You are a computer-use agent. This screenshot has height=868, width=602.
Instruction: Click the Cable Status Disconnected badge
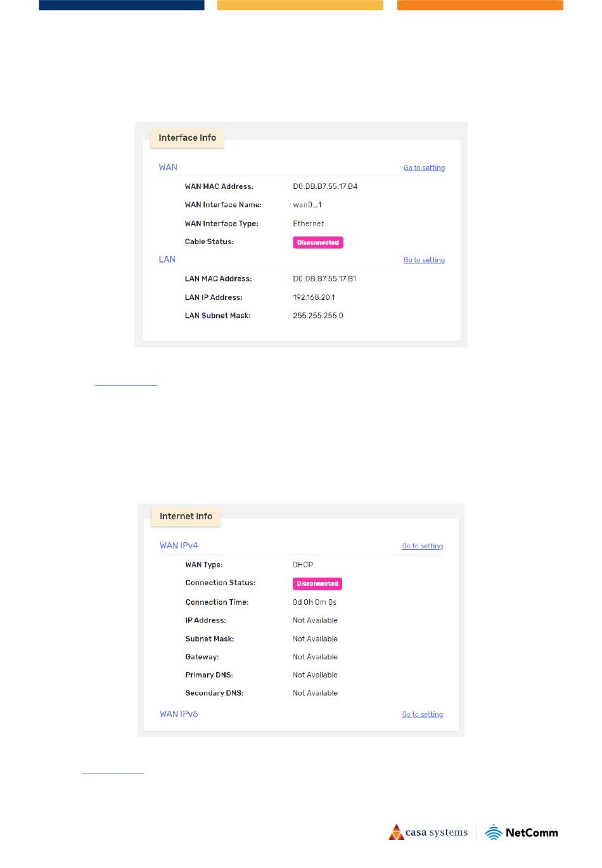(318, 242)
